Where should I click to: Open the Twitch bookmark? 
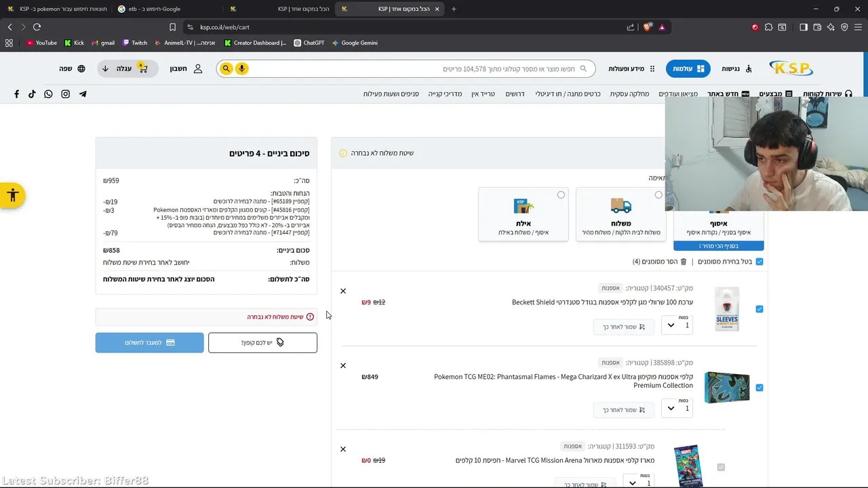click(135, 43)
